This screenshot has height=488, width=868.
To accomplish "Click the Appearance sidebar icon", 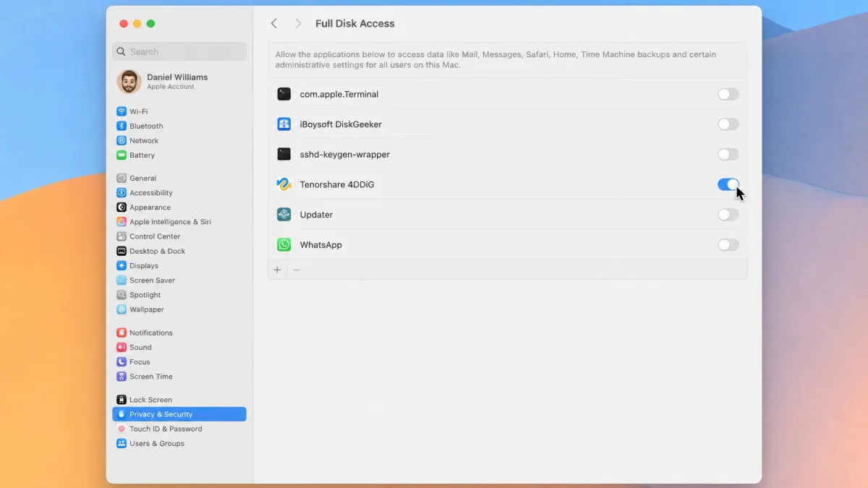I will [122, 207].
